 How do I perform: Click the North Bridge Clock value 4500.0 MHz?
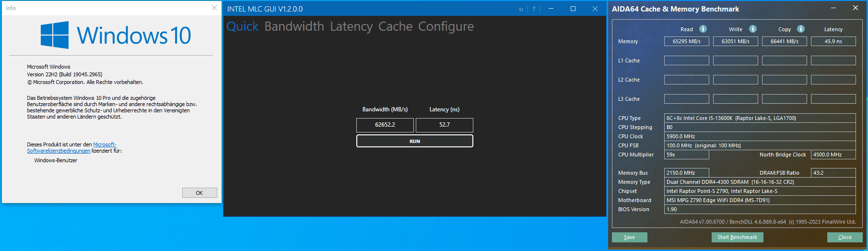pyautogui.click(x=833, y=155)
